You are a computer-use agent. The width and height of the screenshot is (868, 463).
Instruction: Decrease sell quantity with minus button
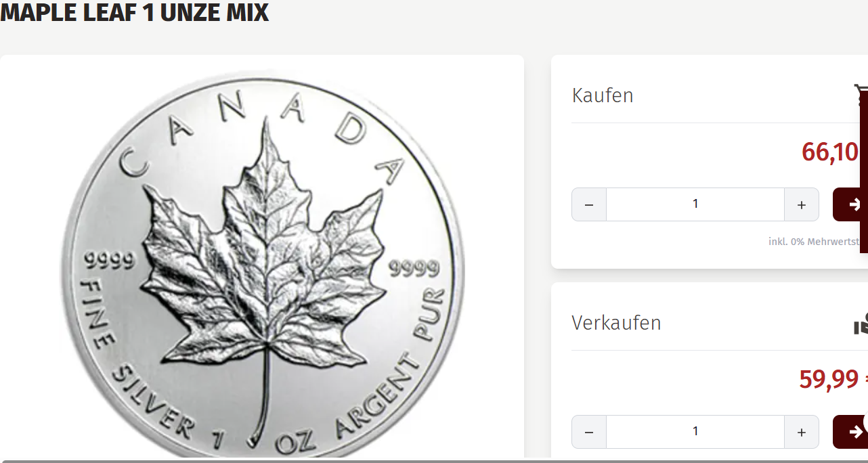(589, 432)
